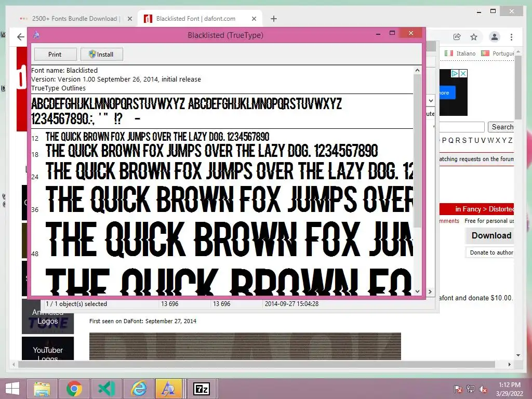This screenshot has height=399, width=532.
Task: Click the letter P in the alphabet index
Action: (445, 140)
